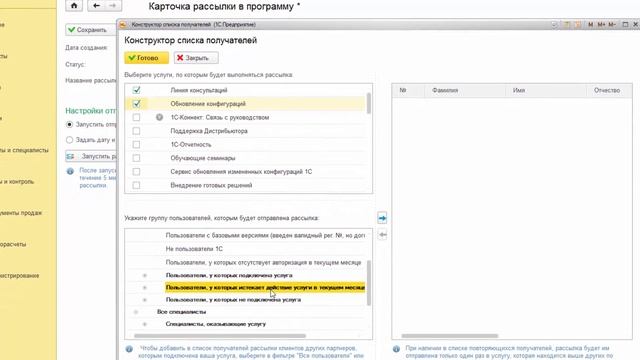Check the 'Внедрение готовых решений' checkbox
Viewport: 640px width, 360px height.
coord(136,185)
